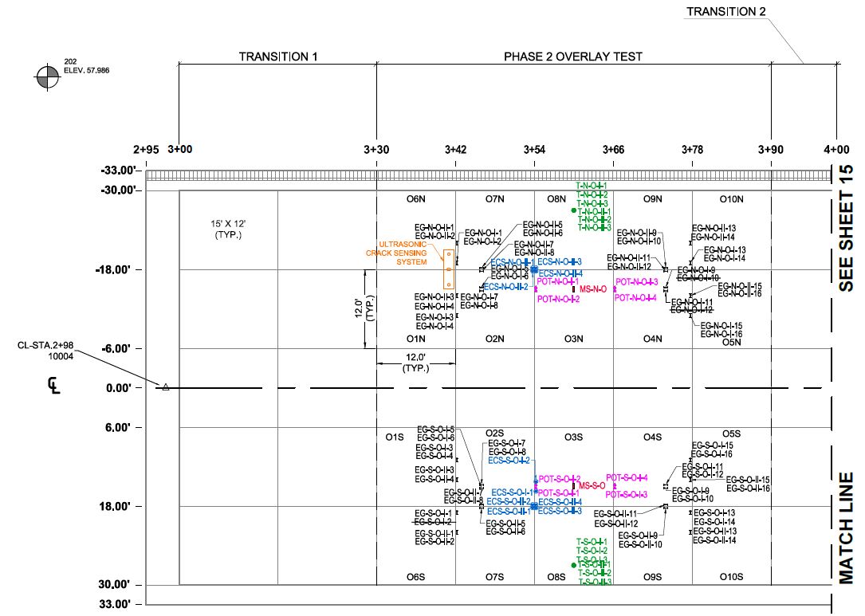Click the green thermocouple dot in panel O8N
The image size is (865, 616).
click(574, 210)
